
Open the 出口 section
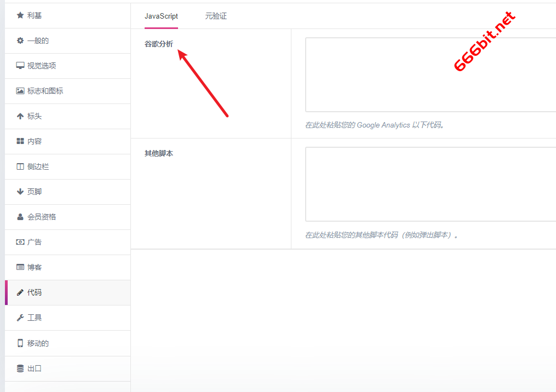click(68, 368)
